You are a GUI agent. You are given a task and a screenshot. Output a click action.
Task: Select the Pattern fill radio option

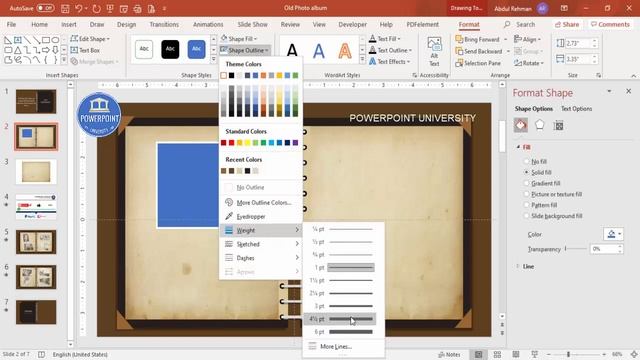coord(527,205)
